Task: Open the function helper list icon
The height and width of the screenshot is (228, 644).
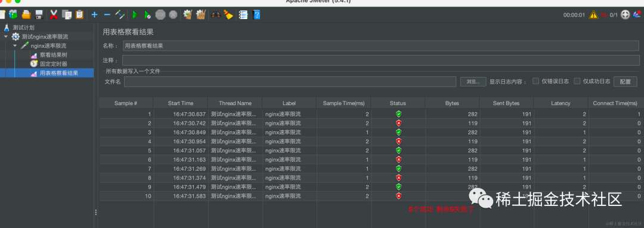Action: [243, 15]
